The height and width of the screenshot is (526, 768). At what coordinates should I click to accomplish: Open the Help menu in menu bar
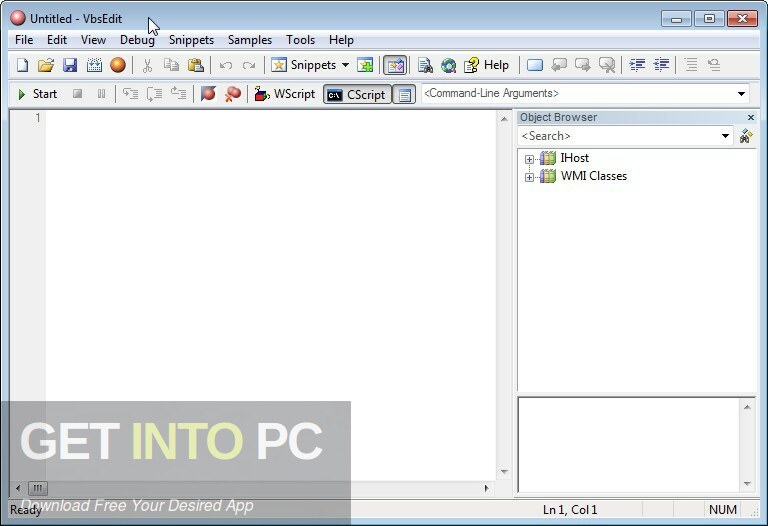pyautogui.click(x=341, y=40)
